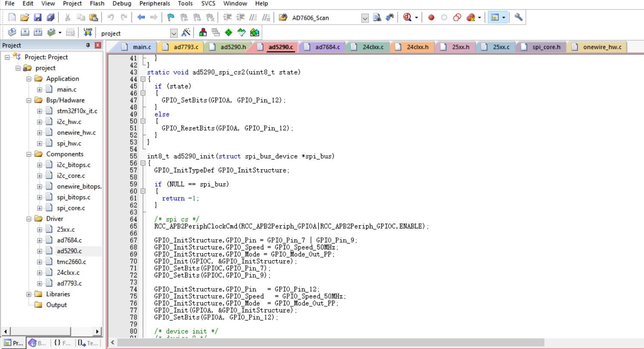Click the Cut scissors icon

click(x=67, y=17)
